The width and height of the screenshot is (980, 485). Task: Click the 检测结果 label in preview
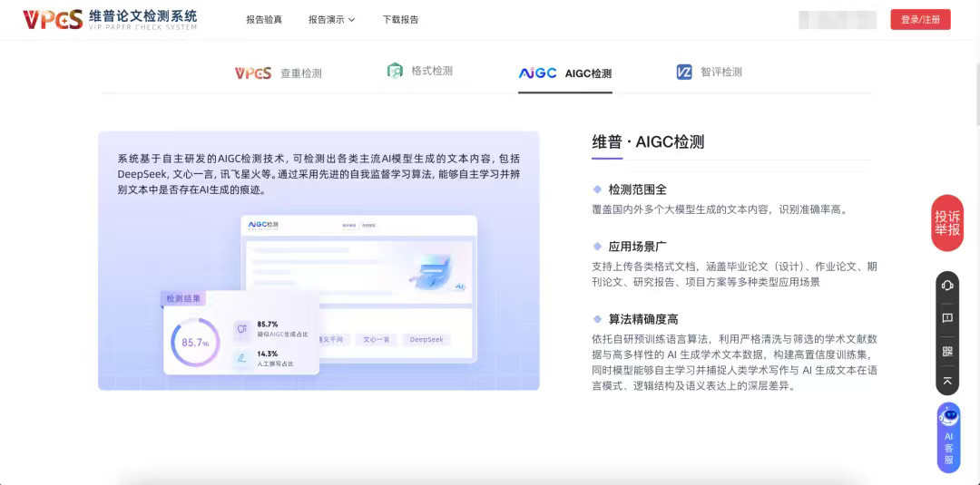[x=183, y=299]
